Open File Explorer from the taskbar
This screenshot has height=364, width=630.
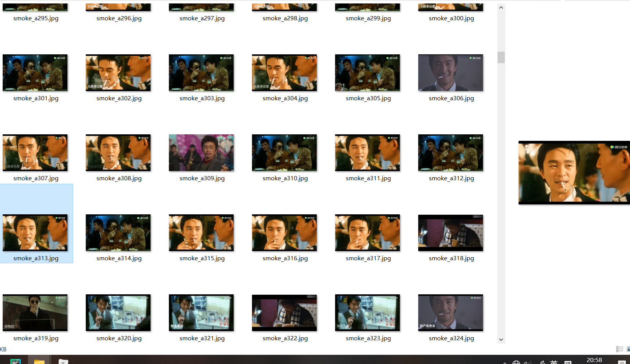coord(39,361)
